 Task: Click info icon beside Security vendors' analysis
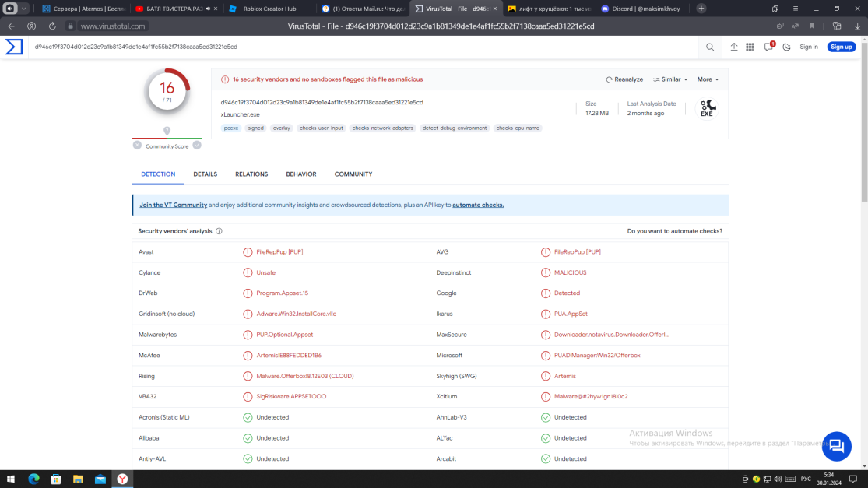tap(219, 231)
